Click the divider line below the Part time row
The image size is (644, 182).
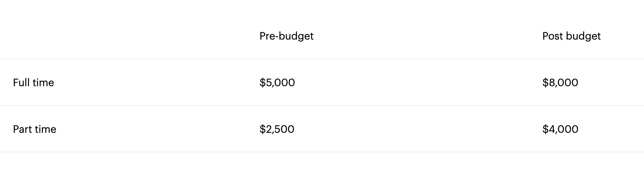tap(322, 152)
